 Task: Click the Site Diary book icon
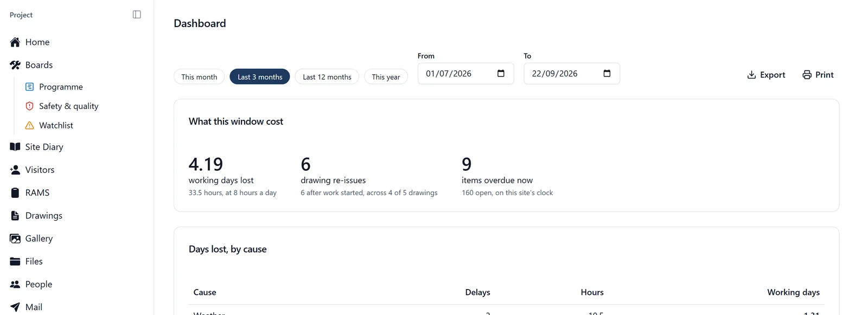[15, 147]
